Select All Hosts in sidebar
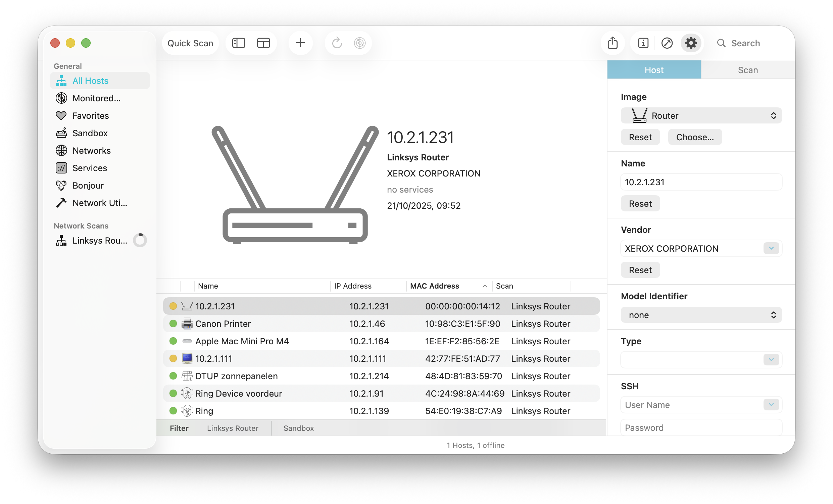This screenshot has width=833, height=504. [100, 81]
